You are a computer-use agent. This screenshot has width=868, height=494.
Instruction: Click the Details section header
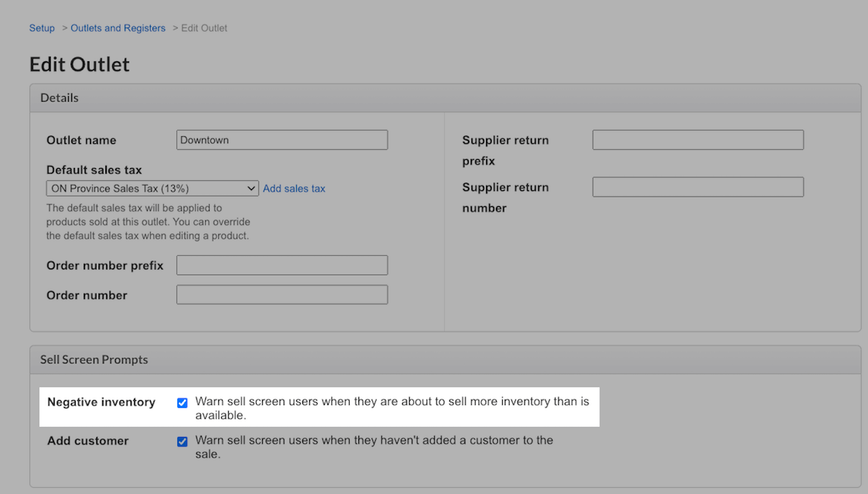point(60,98)
